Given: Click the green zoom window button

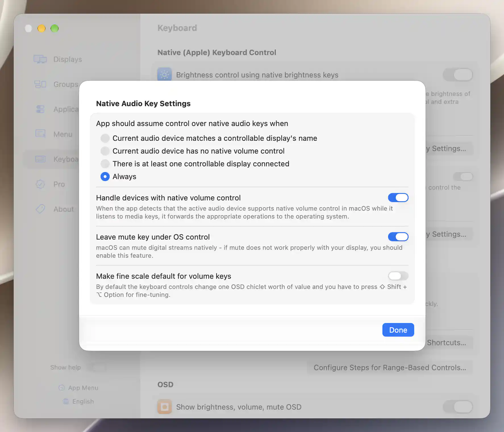Looking at the screenshot, I should point(55,28).
